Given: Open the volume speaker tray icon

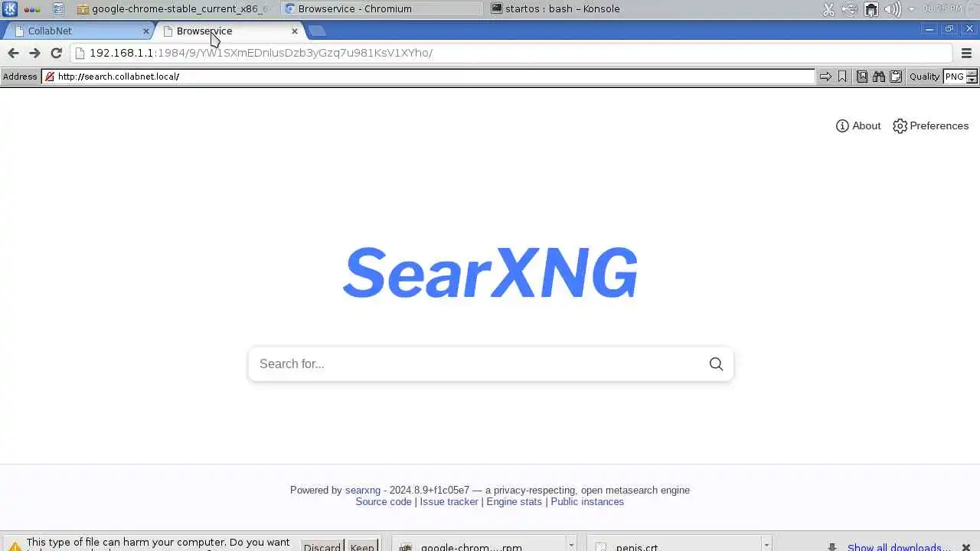Looking at the screenshot, I should pyautogui.click(x=892, y=9).
